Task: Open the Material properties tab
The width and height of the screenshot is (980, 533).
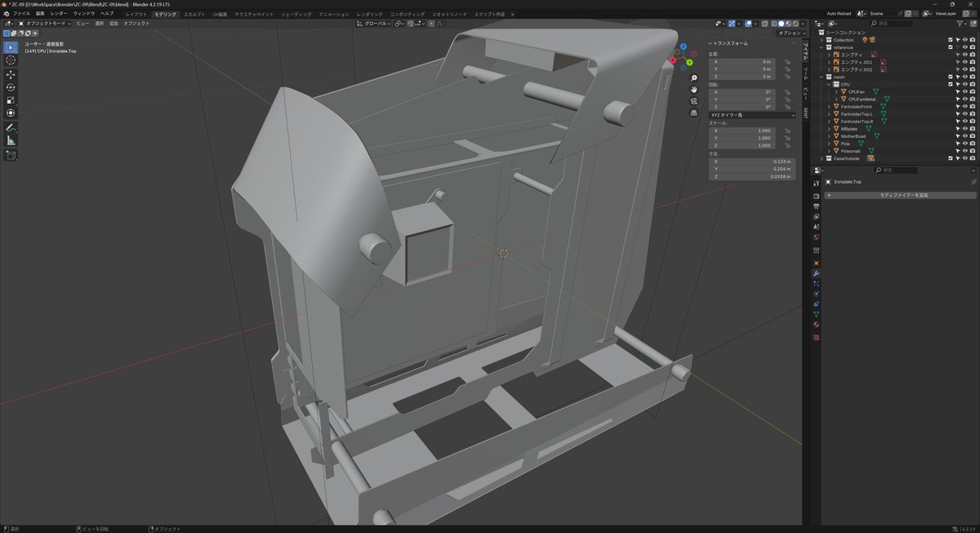Action: click(816, 324)
